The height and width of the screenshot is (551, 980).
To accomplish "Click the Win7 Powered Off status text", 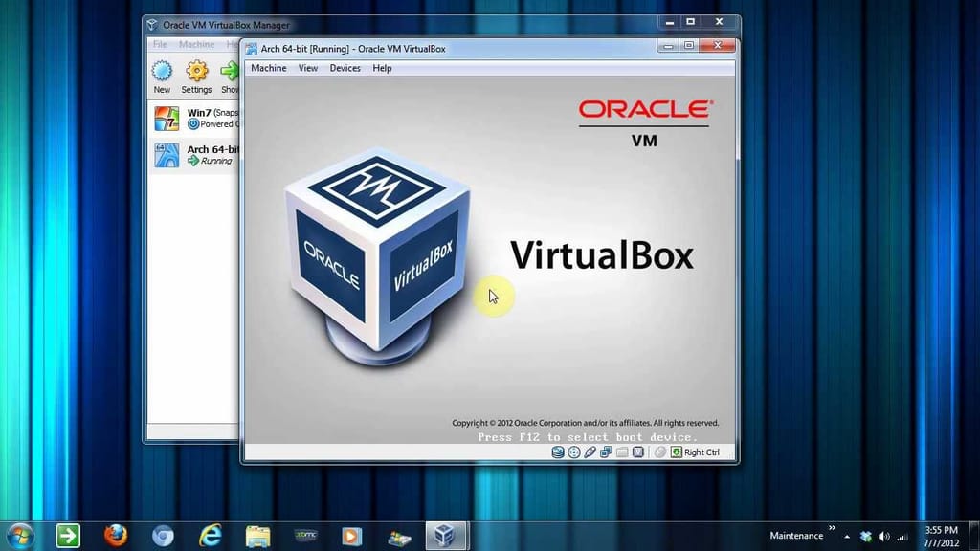I will [x=219, y=123].
